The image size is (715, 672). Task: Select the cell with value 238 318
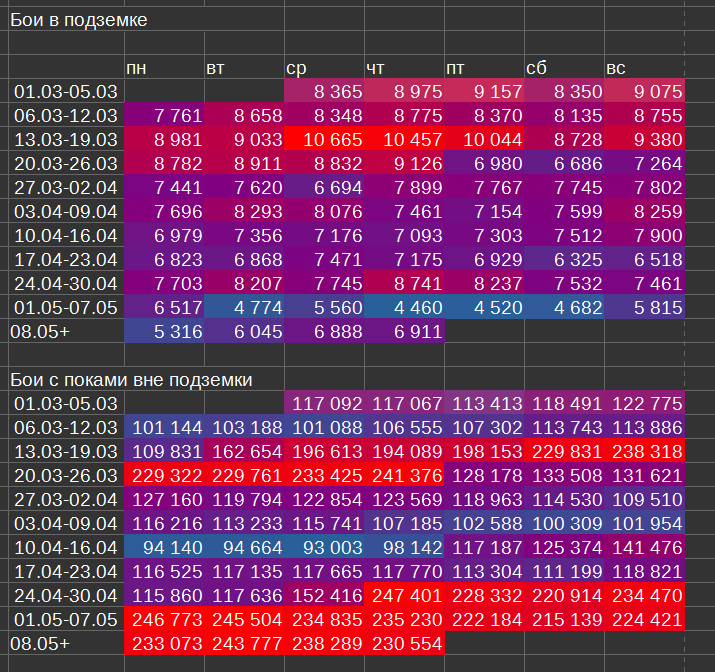[645, 451]
